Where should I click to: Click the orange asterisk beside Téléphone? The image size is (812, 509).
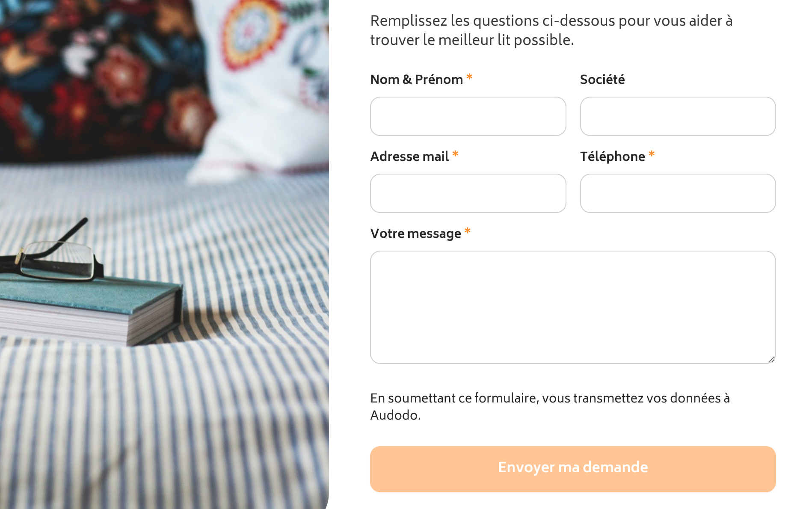coord(652,154)
